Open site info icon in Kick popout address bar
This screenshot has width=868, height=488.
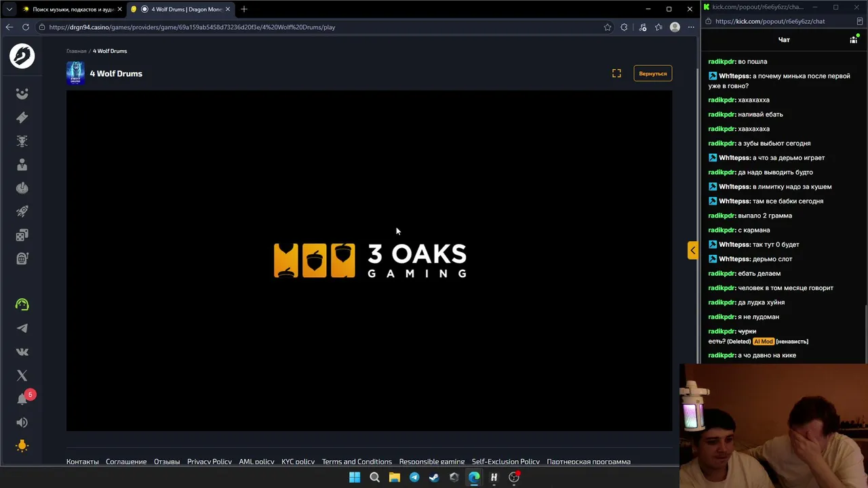(708, 21)
